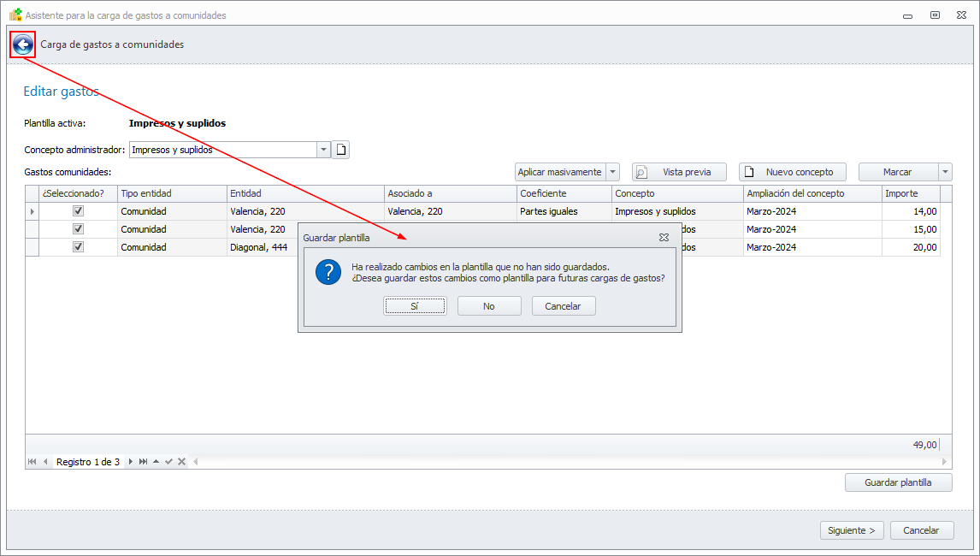Click Registro 1 de 3 indicator

coord(88,462)
